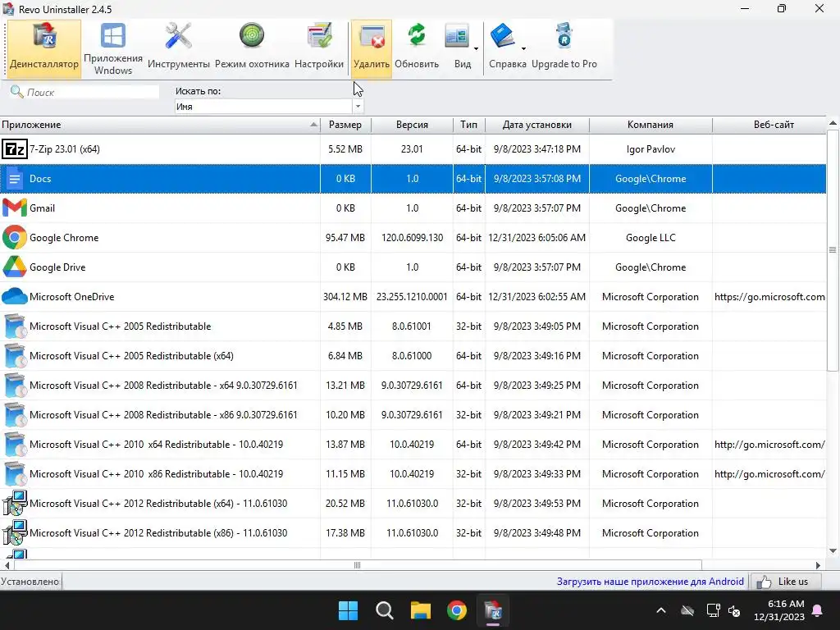
Task: Open the Windows Start button
Action: 348,610
